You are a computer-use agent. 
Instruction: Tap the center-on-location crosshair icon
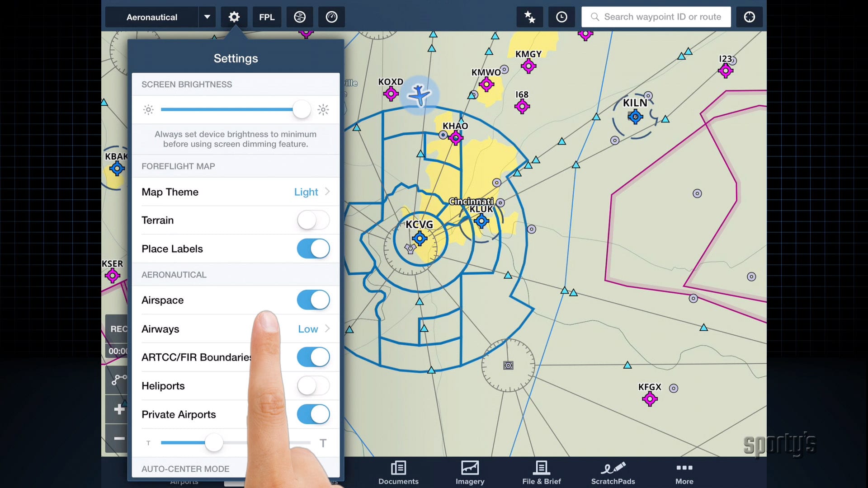click(x=749, y=17)
